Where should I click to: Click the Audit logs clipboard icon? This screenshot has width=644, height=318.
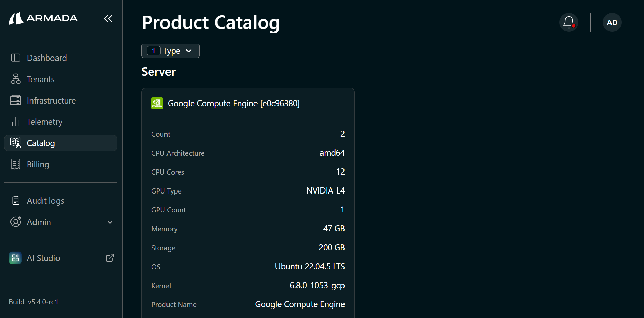coord(16,200)
